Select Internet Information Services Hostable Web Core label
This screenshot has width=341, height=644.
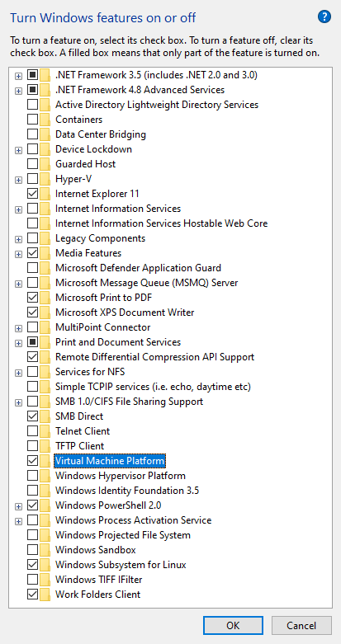[161, 223]
